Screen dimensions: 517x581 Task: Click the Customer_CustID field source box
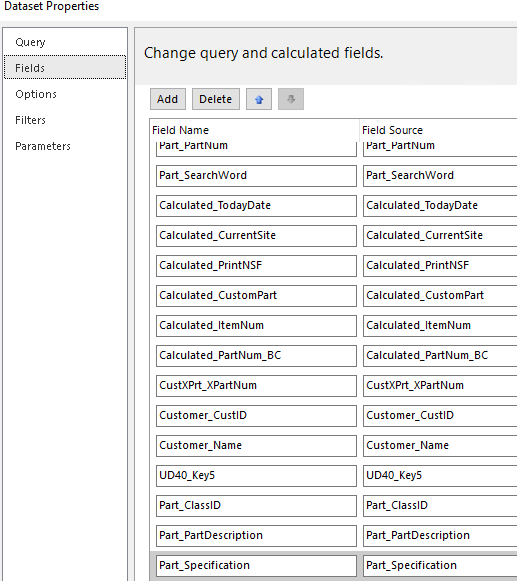(x=440, y=416)
